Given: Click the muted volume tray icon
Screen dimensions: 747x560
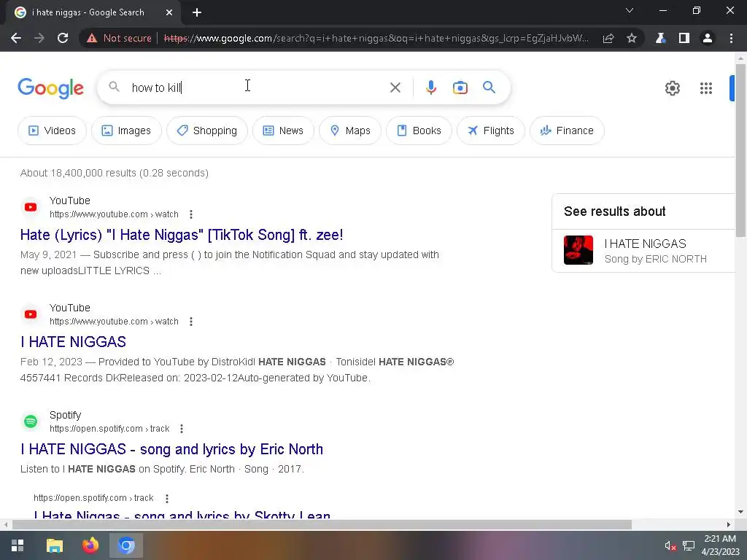Looking at the screenshot, I should point(670,545).
